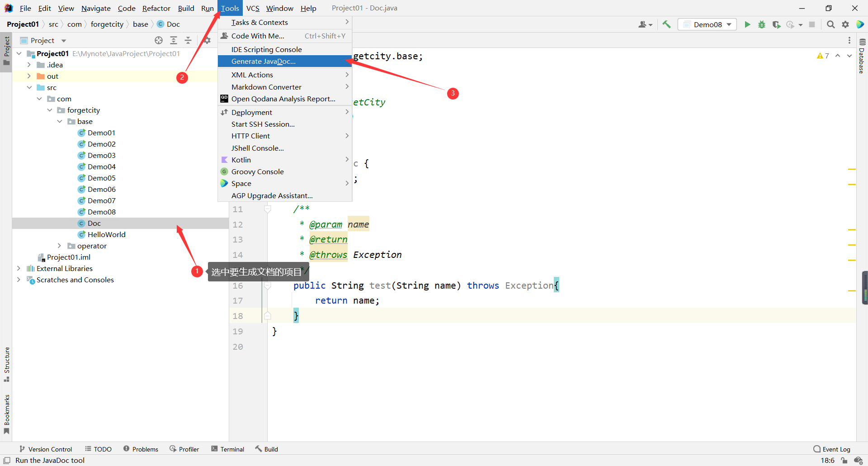The width and height of the screenshot is (868, 466).
Task: Collapse the com package
Action: point(39,99)
